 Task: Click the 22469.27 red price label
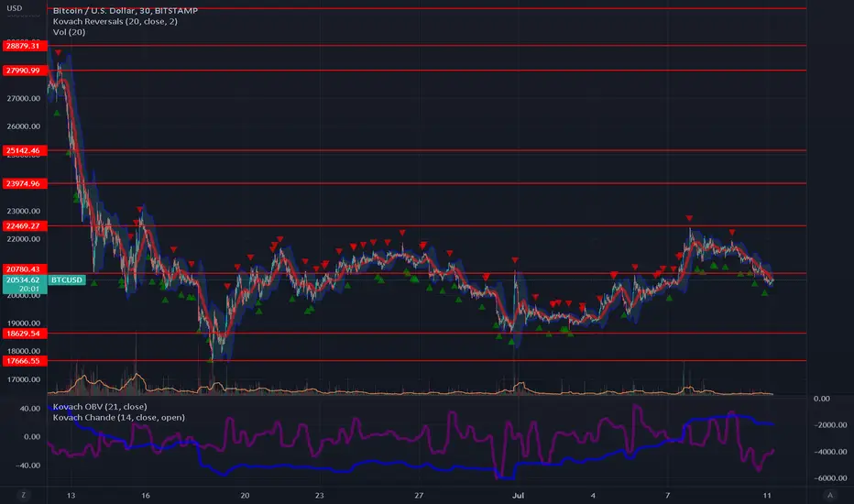[x=25, y=225]
